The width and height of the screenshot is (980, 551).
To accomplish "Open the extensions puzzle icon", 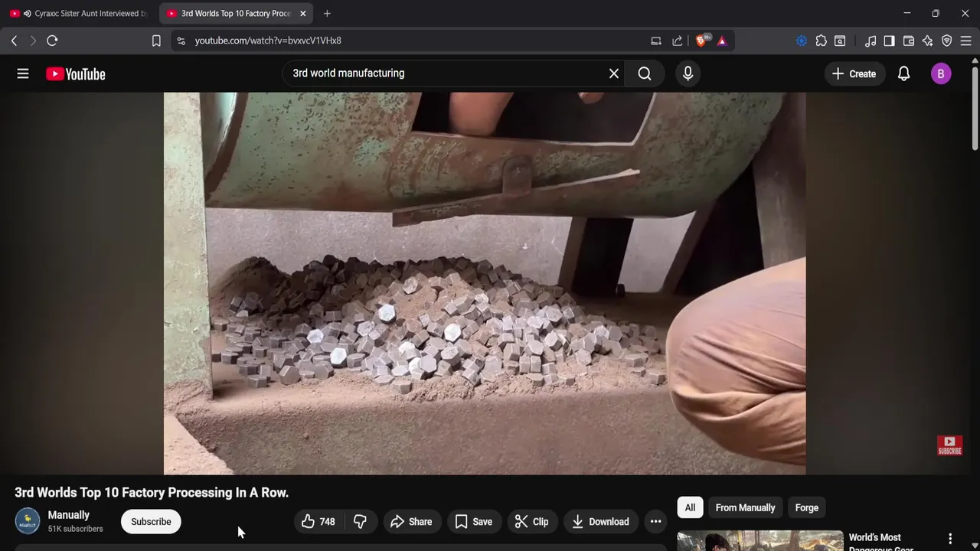I will pos(821,41).
